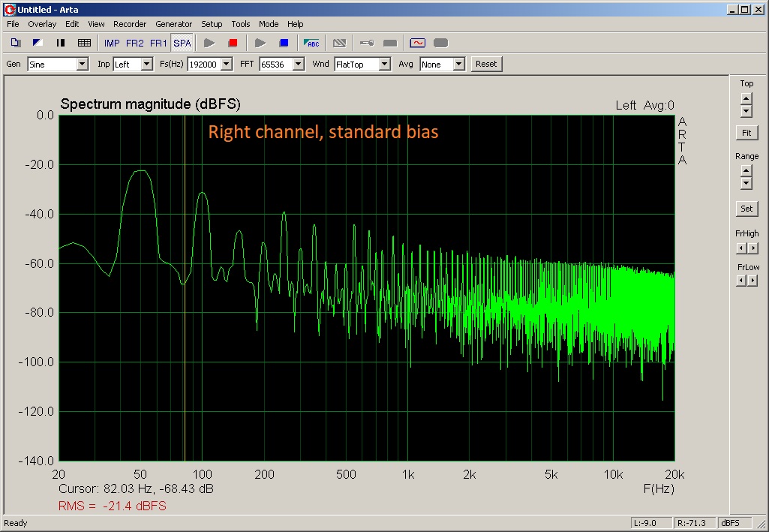Screen dimensions: 769x532
Task: Click the gray rectangle toolbar icon
Action: coord(390,44)
